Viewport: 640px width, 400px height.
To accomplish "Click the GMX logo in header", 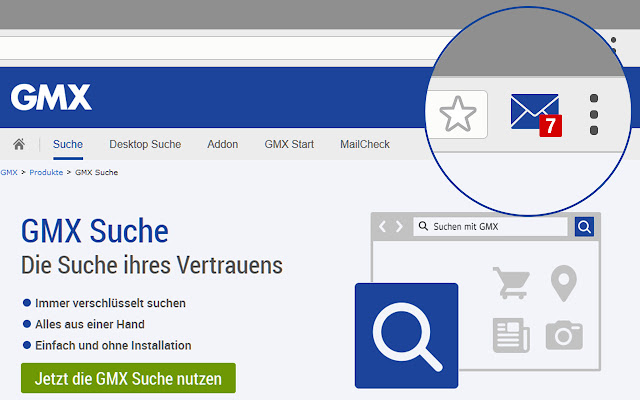I will click(x=51, y=97).
